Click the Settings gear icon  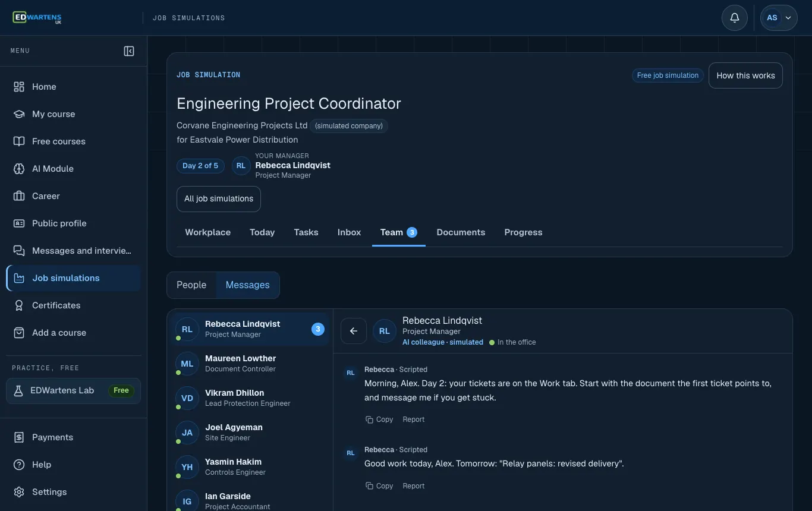pyautogui.click(x=19, y=492)
